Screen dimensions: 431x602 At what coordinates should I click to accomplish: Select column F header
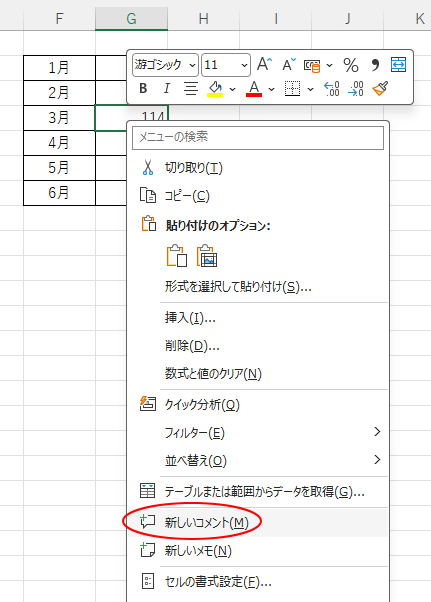click(59, 18)
